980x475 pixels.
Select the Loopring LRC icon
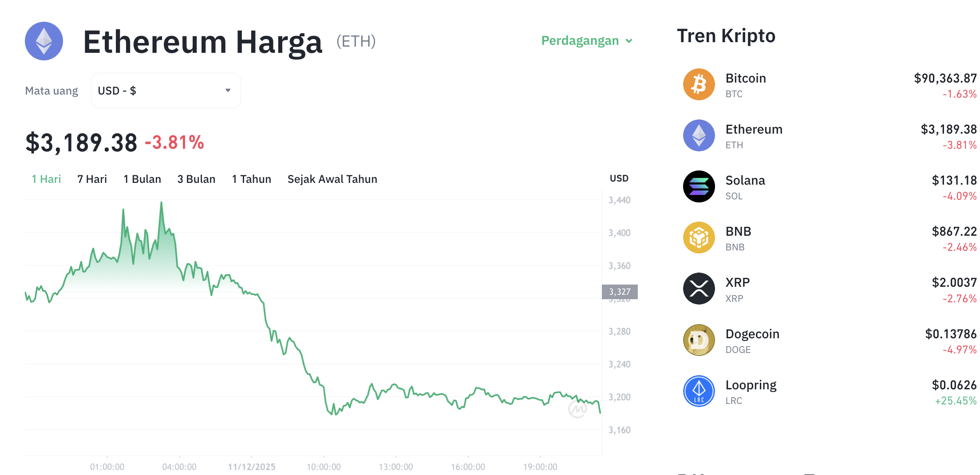[699, 391]
